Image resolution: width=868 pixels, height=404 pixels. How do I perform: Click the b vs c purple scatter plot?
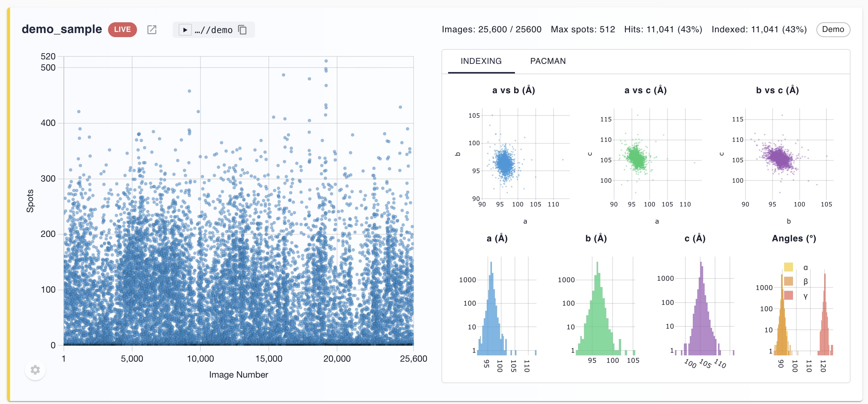(x=789, y=153)
